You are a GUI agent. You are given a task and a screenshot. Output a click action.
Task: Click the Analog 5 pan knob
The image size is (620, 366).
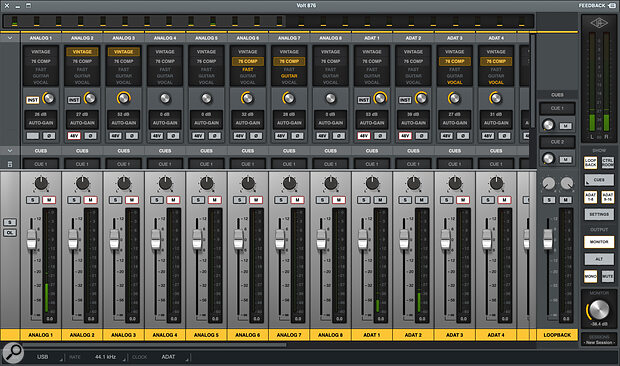coord(206,183)
